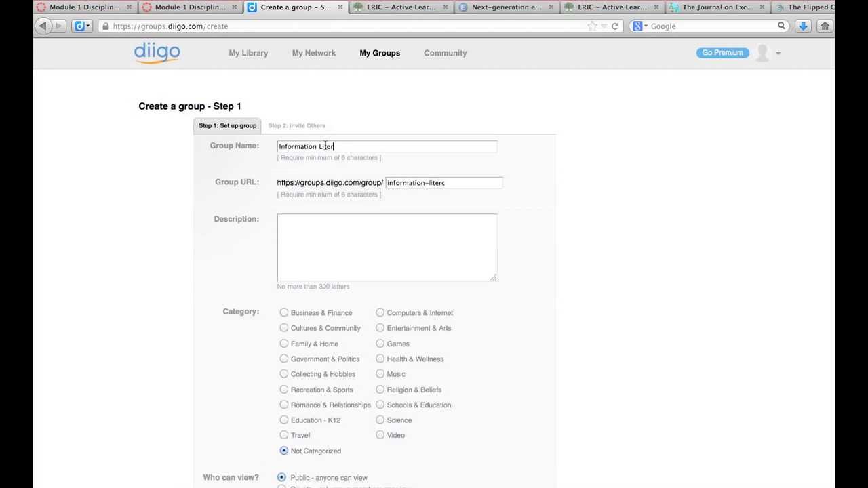This screenshot has height=488, width=868.
Task: Click the search magnifier icon
Action: point(781,26)
